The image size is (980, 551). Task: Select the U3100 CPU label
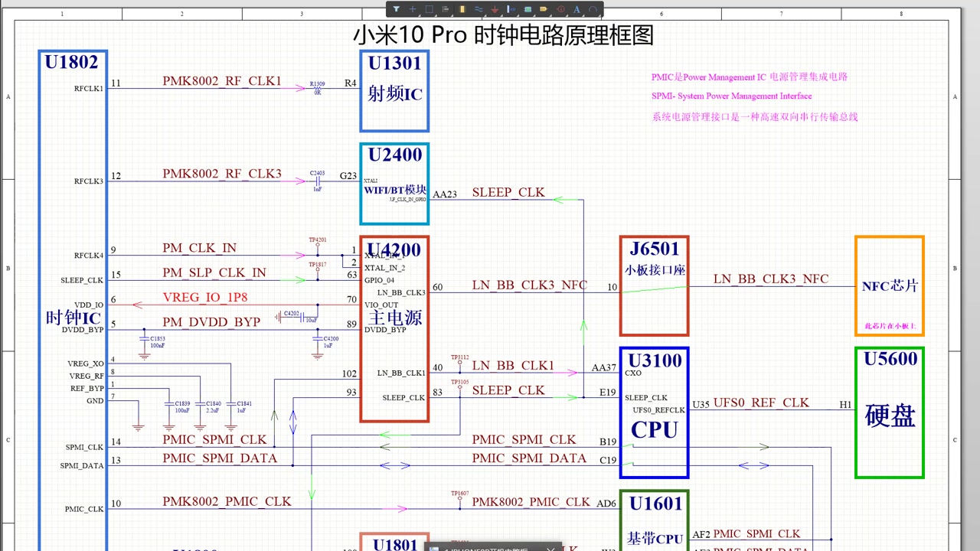655,429
